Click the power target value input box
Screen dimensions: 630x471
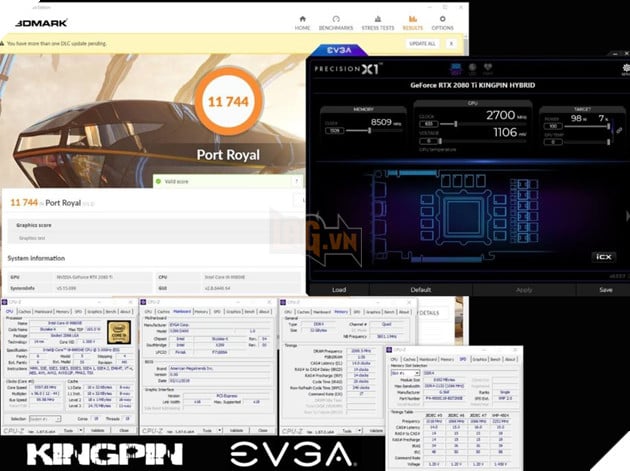click(x=553, y=126)
